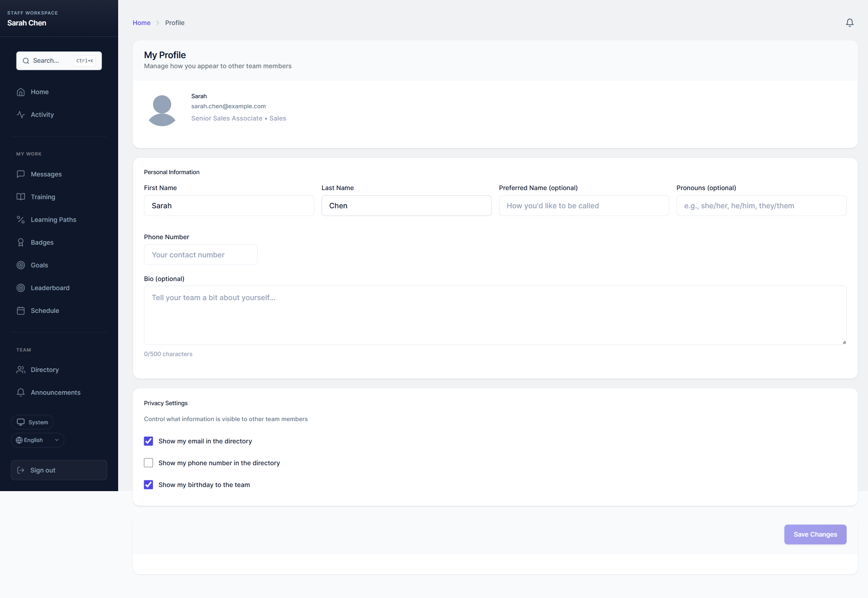Disable 'Show my birthday to the team'

pos(148,484)
